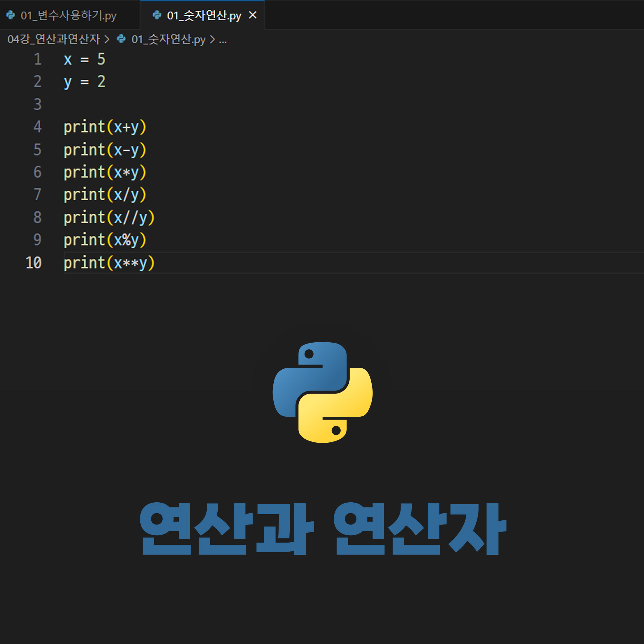Click the print(x-y) code line
The height and width of the screenshot is (644, 644).
(105, 150)
